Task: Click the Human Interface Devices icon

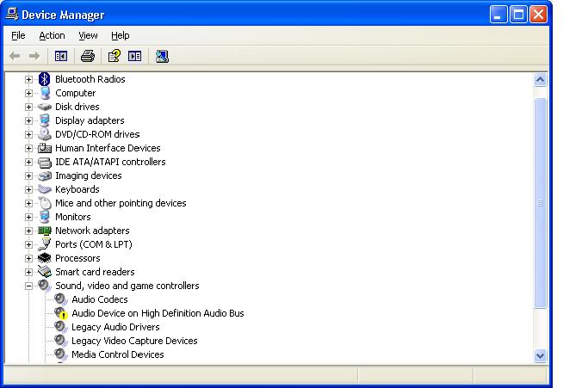Action: [45, 148]
